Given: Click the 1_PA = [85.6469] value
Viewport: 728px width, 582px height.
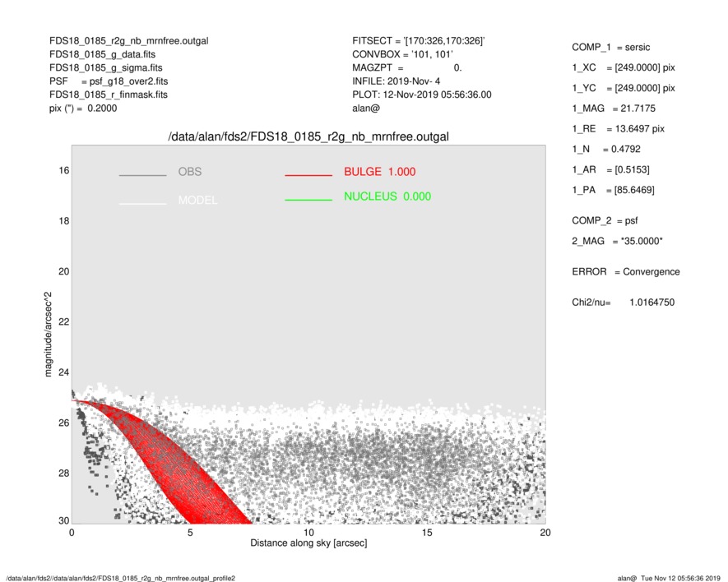Looking at the screenshot, I should pyautogui.click(x=614, y=190).
